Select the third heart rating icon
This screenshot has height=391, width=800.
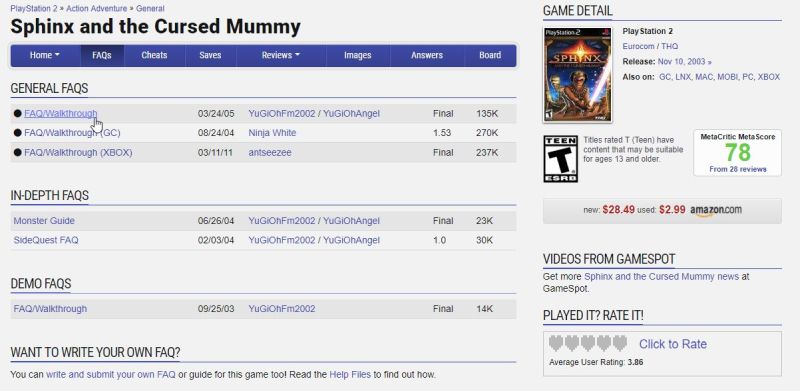click(x=588, y=343)
